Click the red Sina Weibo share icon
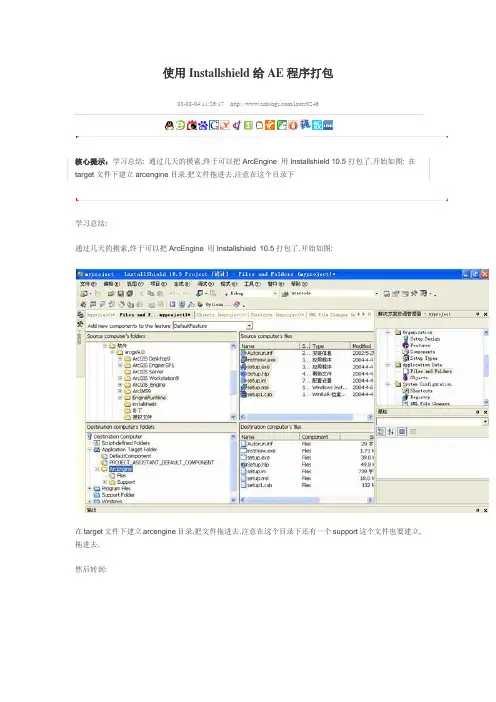 (x=192, y=126)
